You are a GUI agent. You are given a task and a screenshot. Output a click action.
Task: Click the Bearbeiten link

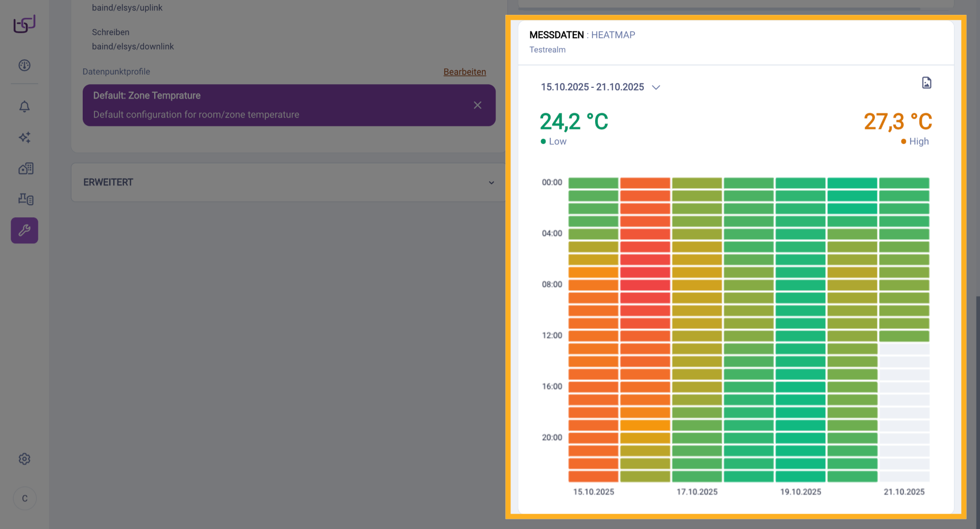pos(464,72)
